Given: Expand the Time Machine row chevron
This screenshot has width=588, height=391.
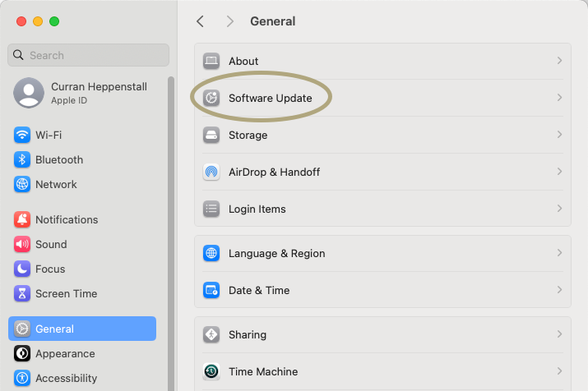Looking at the screenshot, I should click(559, 371).
